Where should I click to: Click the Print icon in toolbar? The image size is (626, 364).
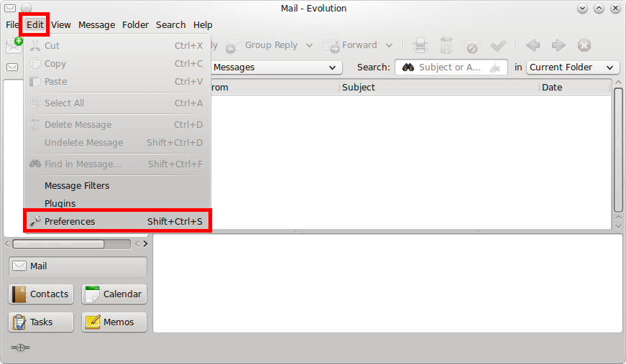420,45
